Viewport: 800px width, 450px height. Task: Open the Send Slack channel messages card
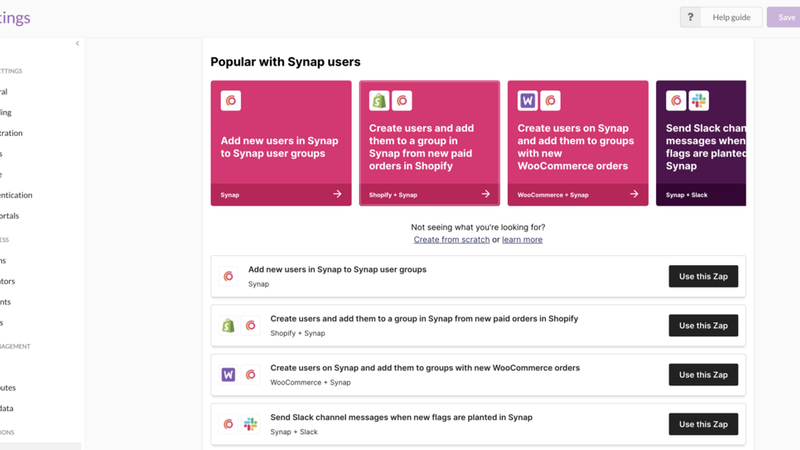tap(701, 143)
